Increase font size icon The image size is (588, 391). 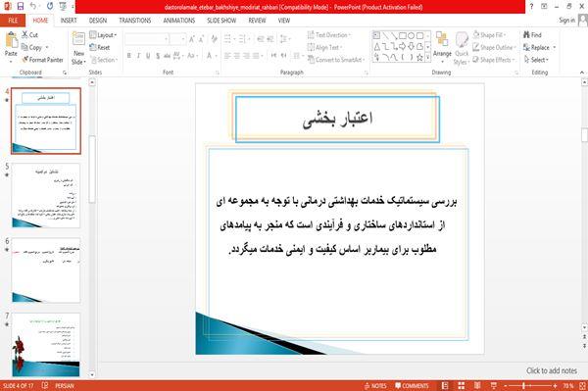click(192, 39)
